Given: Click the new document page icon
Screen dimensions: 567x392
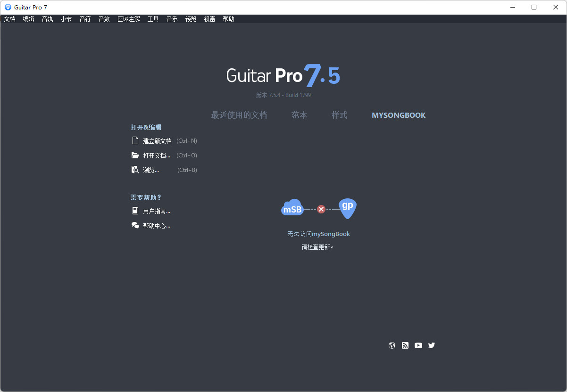Looking at the screenshot, I should [x=135, y=141].
